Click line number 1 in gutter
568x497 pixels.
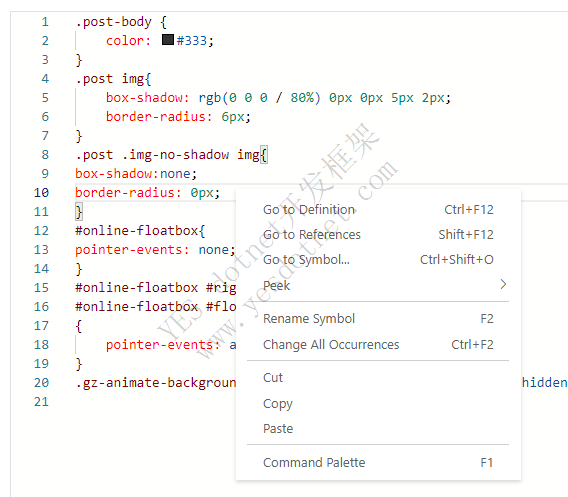point(45,22)
